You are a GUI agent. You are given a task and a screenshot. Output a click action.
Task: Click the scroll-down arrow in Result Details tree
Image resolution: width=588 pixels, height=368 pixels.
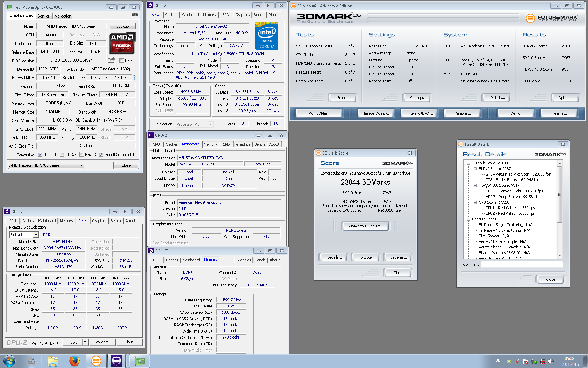[x=560, y=255]
